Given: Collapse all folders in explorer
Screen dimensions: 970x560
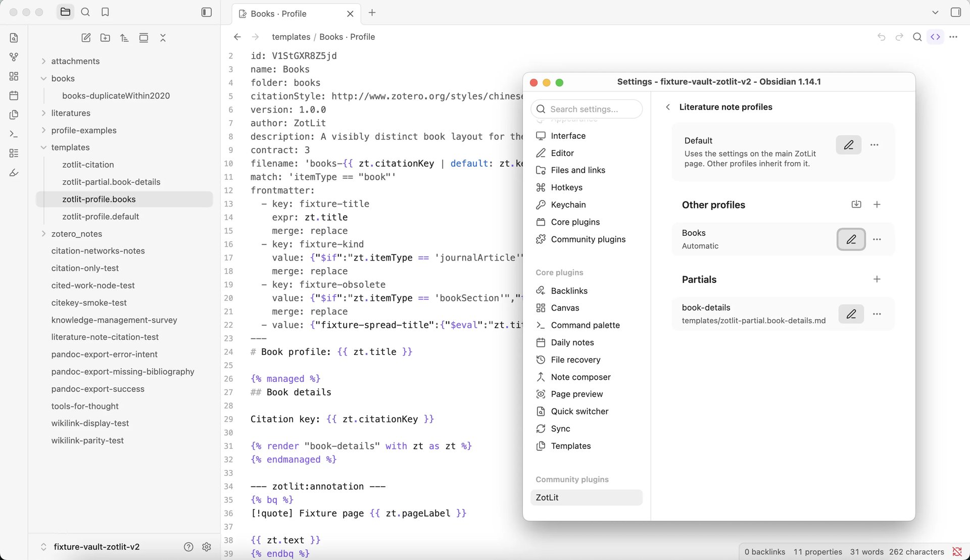Looking at the screenshot, I should (x=163, y=38).
